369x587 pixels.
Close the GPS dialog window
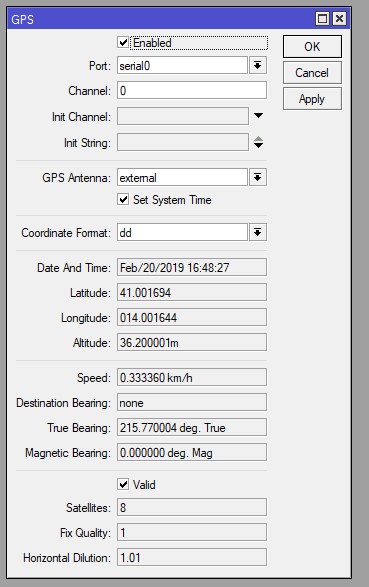pyautogui.click(x=339, y=18)
